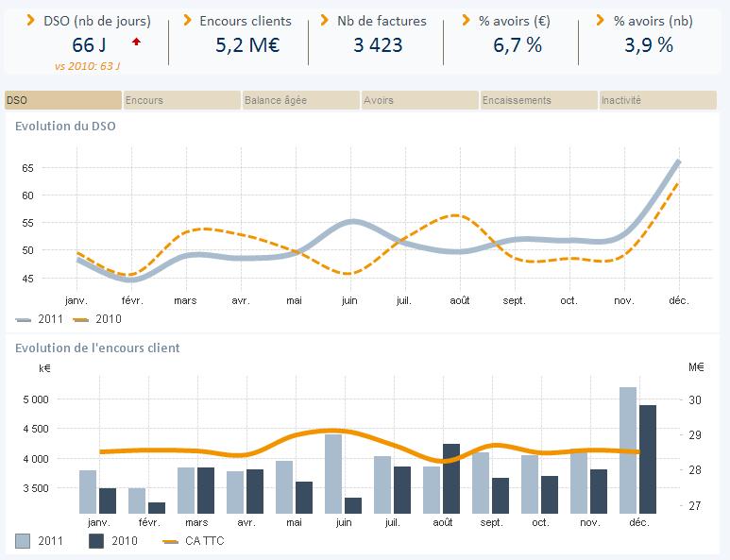The height and width of the screenshot is (560, 730).
Task: Click the orange chevron beside DSO KPI
Action: [31, 20]
